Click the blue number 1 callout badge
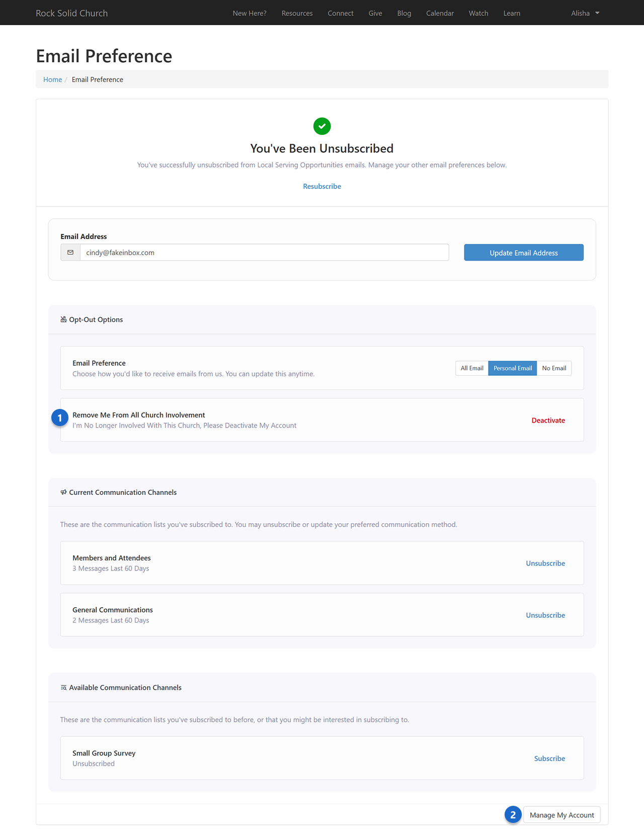644x833 pixels. 60,418
